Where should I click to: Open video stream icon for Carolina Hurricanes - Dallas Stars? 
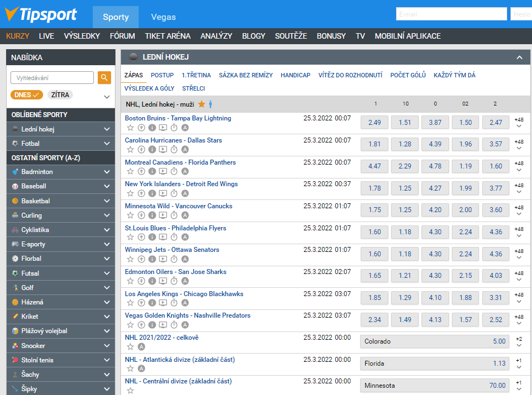(163, 149)
